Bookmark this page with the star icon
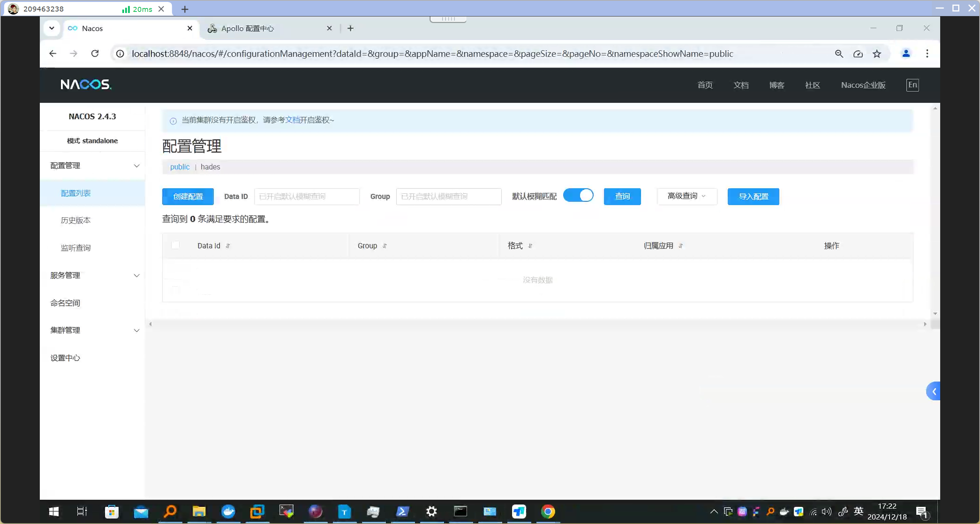 point(877,54)
